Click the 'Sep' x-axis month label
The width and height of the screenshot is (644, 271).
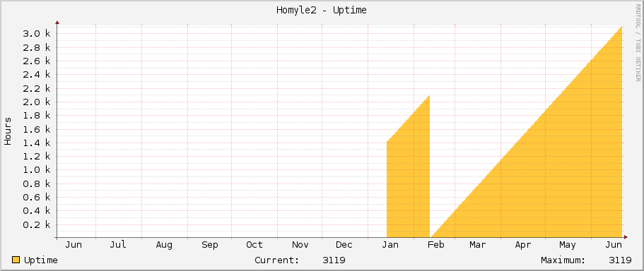[x=209, y=245]
